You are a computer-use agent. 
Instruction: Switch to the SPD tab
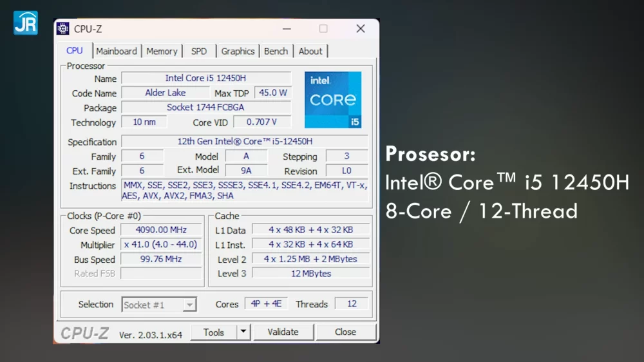(199, 52)
